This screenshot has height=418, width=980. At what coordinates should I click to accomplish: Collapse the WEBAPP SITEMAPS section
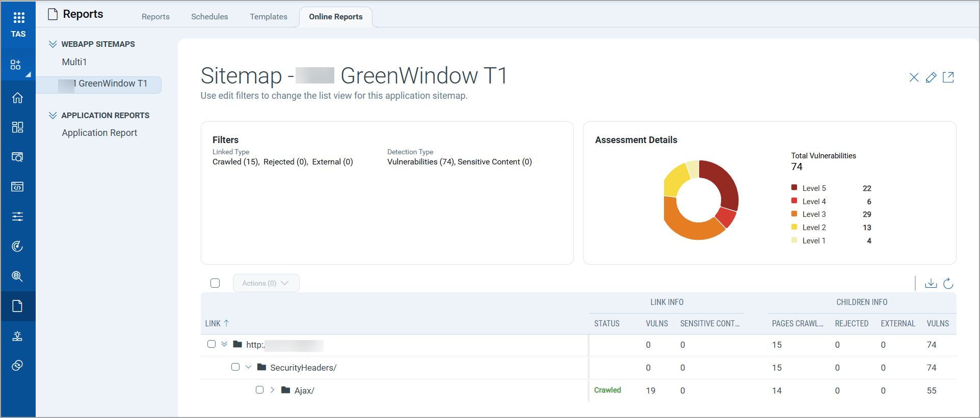click(x=52, y=44)
